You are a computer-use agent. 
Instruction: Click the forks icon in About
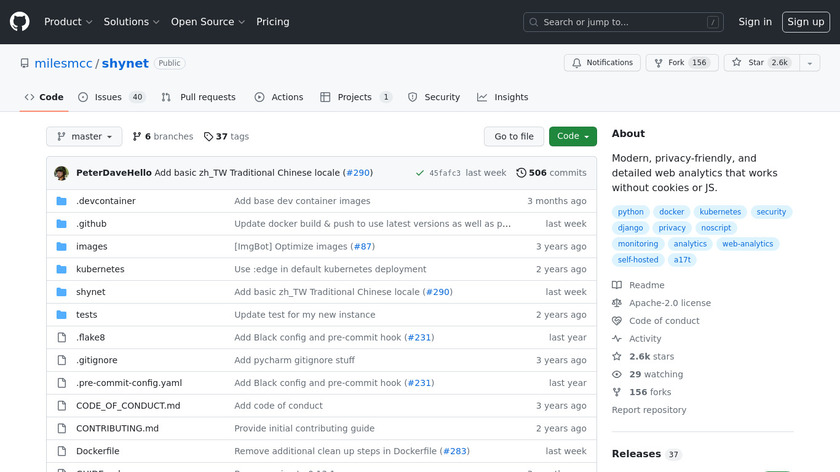tap(617, 392)
